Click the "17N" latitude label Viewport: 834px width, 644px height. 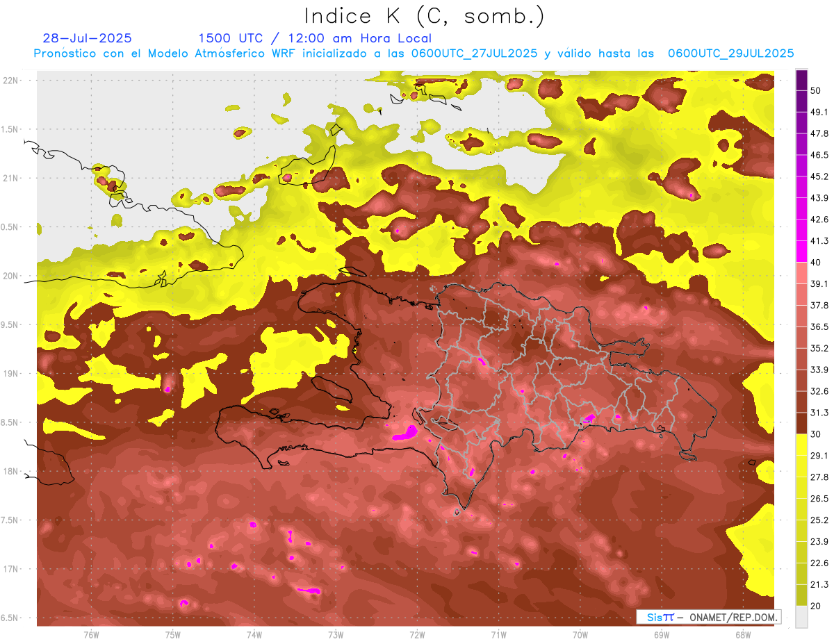pos(10,570)
